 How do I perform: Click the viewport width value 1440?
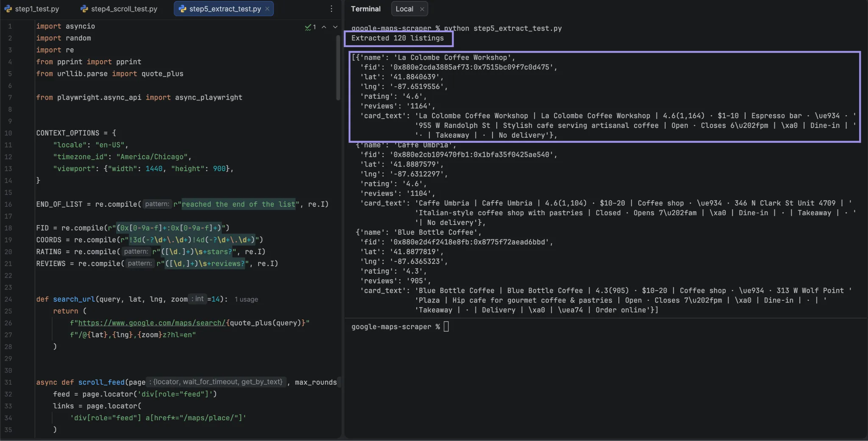[x=154, y=169]
